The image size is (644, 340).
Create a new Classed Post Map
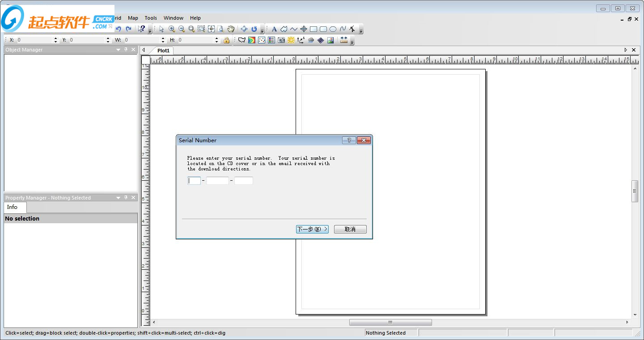[271, 40]
